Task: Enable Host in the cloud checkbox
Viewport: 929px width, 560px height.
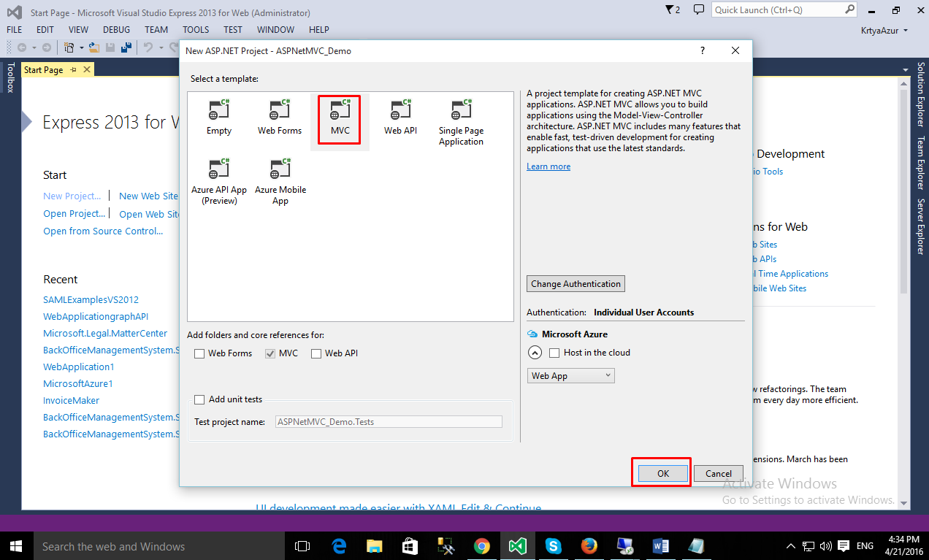Action: [554, 353]
